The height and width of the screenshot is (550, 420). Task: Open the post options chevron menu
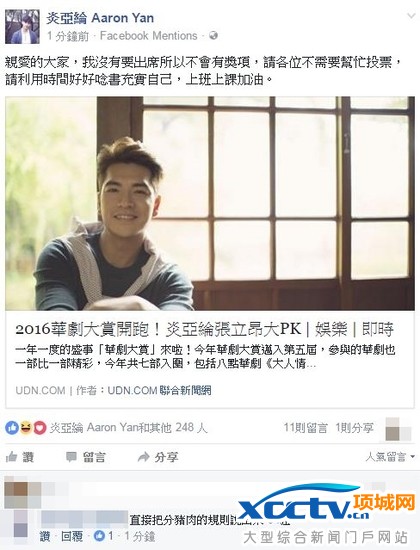pos(411,16)
